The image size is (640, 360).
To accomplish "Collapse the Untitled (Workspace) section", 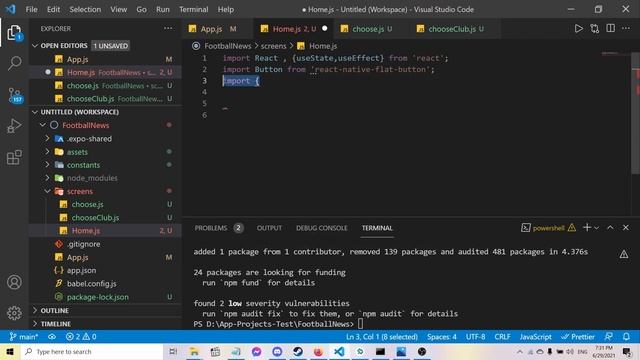I will [x=35, y=112].
